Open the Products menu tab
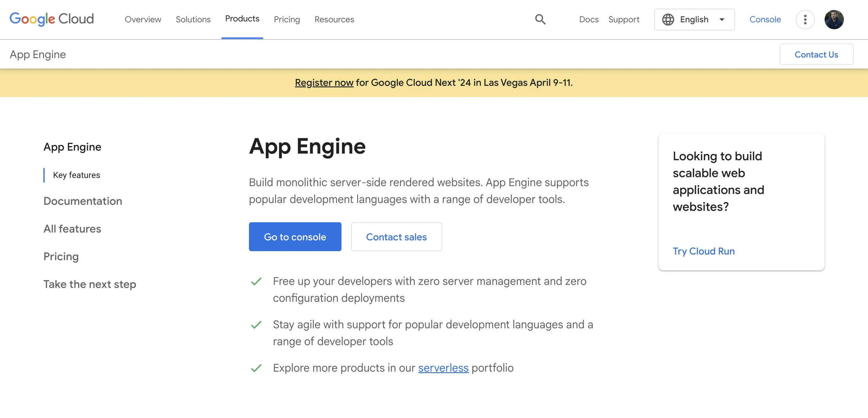 [242, 19]
